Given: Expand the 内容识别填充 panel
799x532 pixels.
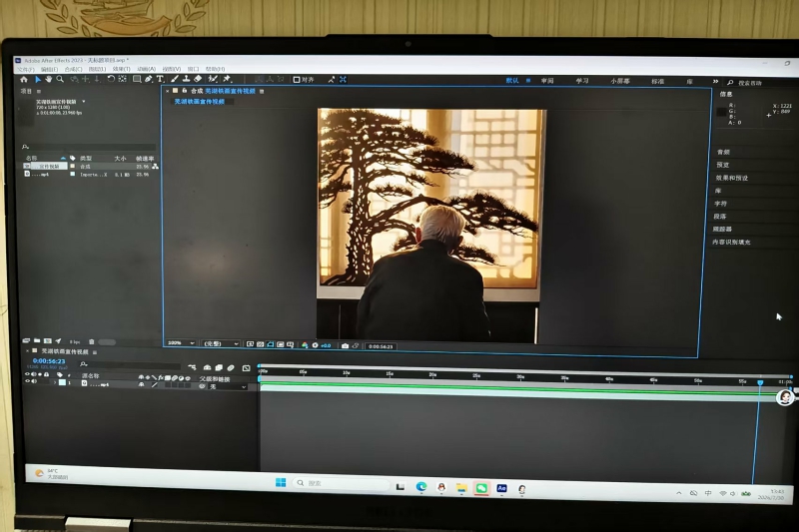Looking at the screenshot, I should 731,242.
